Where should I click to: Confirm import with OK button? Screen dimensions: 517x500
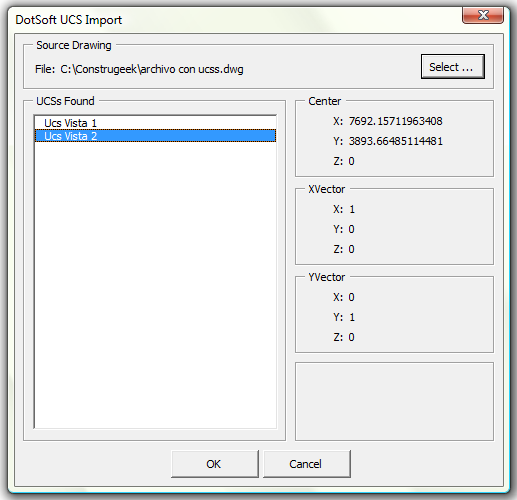pyautogui.click(x=214, y=464)
